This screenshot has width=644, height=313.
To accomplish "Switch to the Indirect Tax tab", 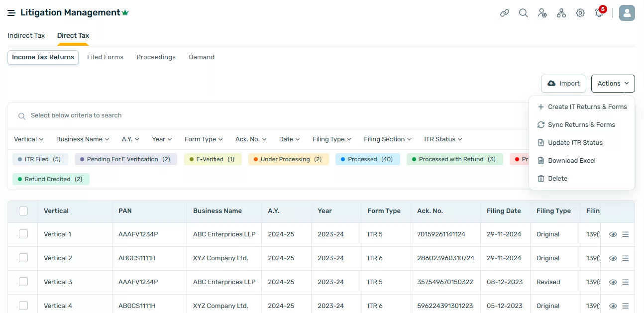I will (26, 35).
